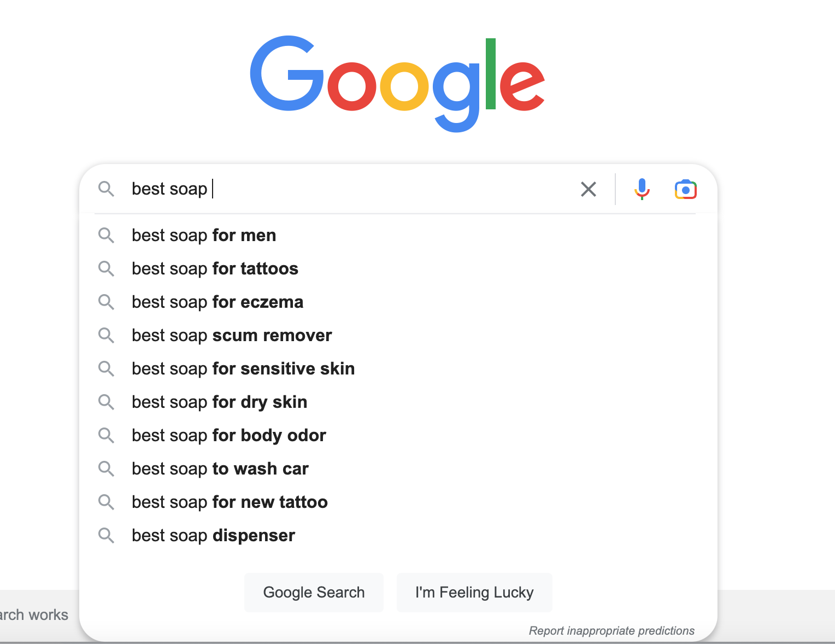Click the magnifier beside "best soap dispenser"
Viewport: 835px width, 644px height.
(x=106, y=536)
